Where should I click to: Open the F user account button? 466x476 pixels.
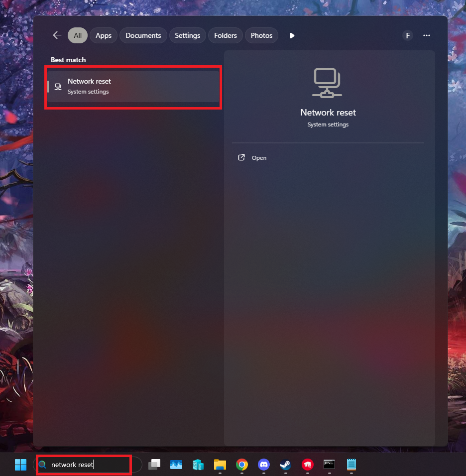[408, 35]
